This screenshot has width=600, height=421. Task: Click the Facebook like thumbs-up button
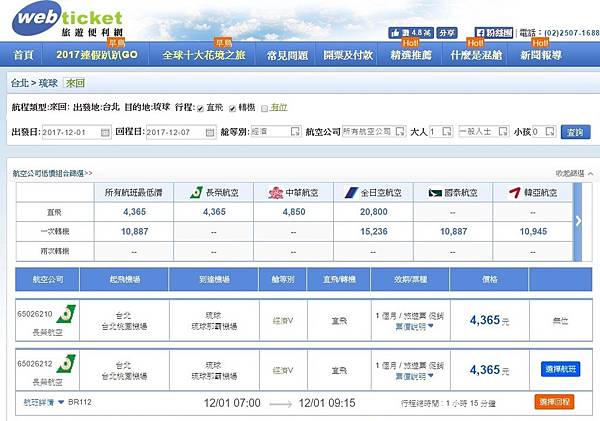tap(411, 33)
